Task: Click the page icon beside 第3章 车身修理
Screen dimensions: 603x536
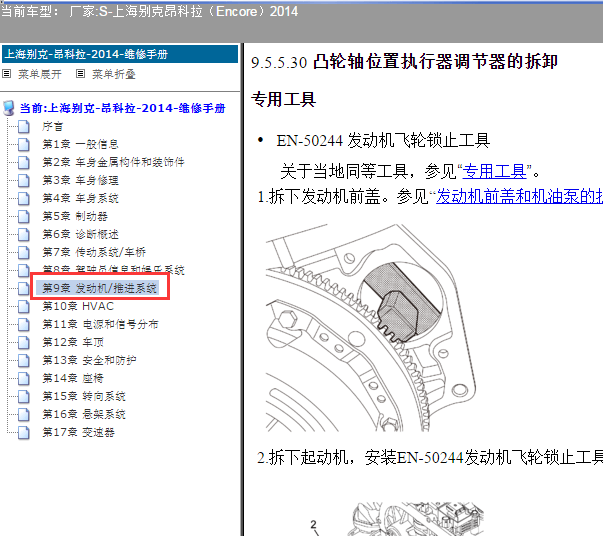Action: click(24, 180)
